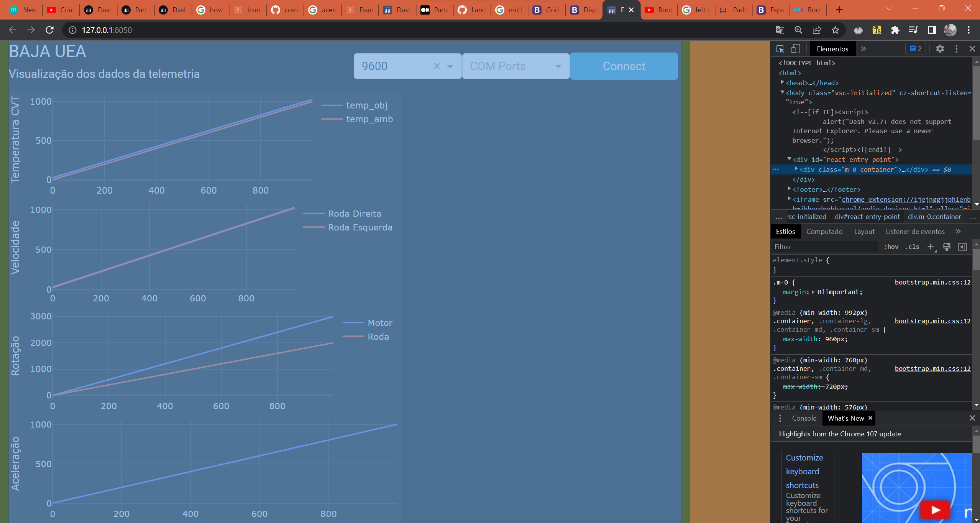Toggle the temp_amb trace in legend
The width and height of the screenshot is (980, 523).
tap(357, 119)
